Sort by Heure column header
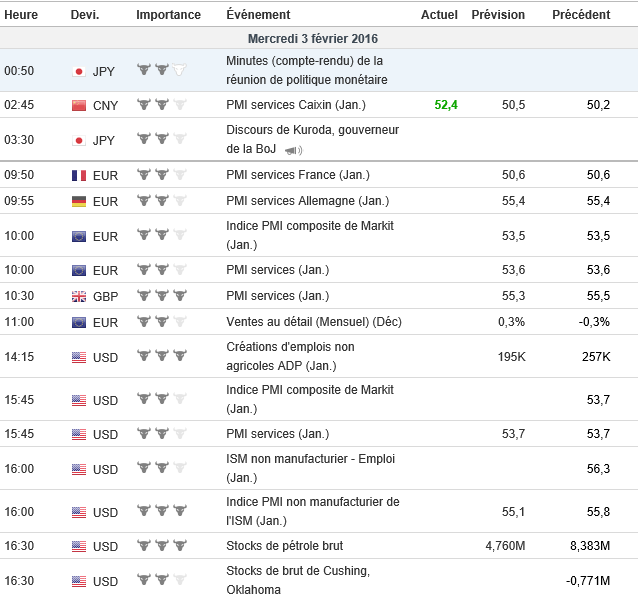This screenshot has width=638, height=601. [x=21, y=15]
